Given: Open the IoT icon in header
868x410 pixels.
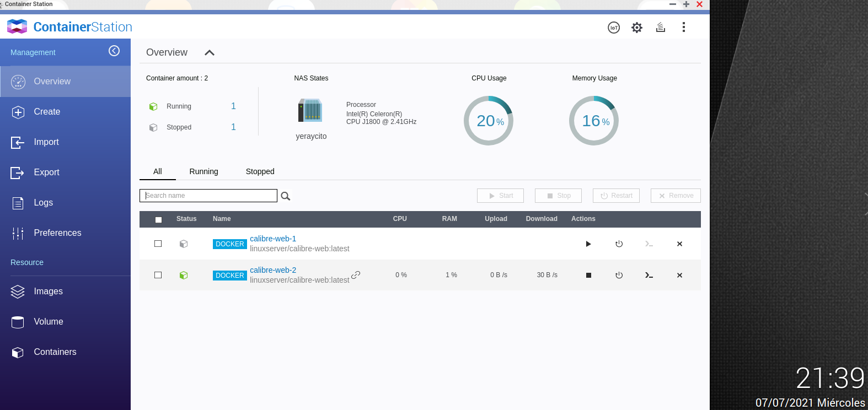Looking at the screenshot, I should pos(613,28).
